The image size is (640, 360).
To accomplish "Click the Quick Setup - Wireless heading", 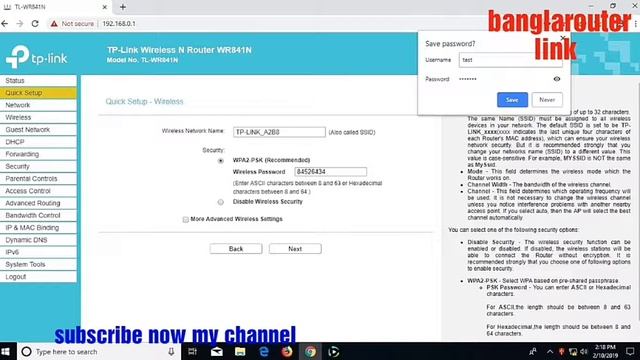I will 144,101.
